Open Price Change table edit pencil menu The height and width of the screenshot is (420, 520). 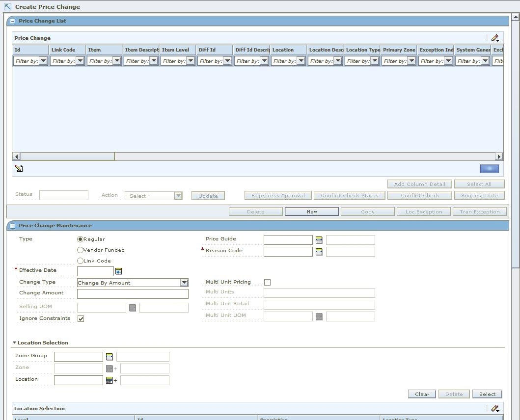pos(495,38)
